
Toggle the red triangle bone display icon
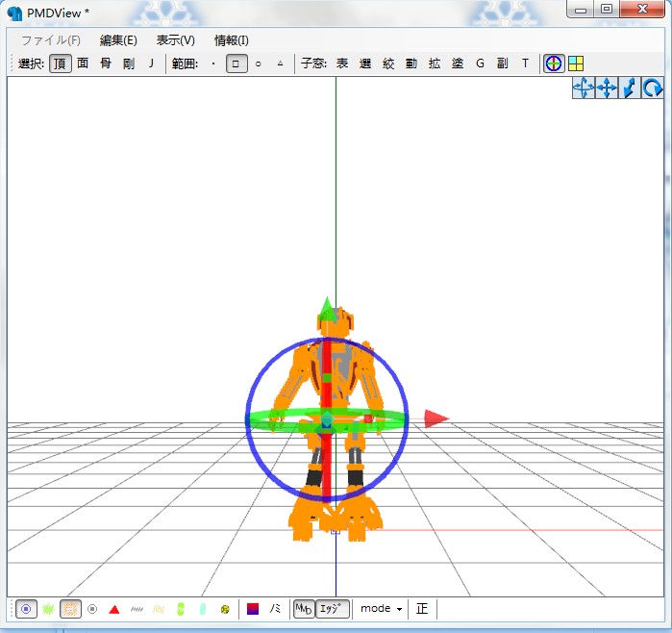(114, 609)
